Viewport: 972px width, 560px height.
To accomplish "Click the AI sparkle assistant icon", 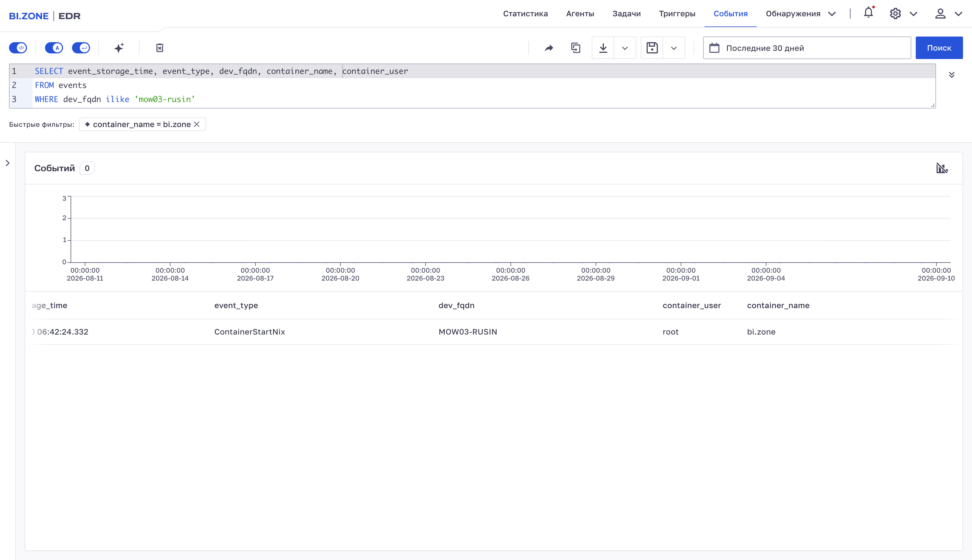I will (x=119, y=48).
